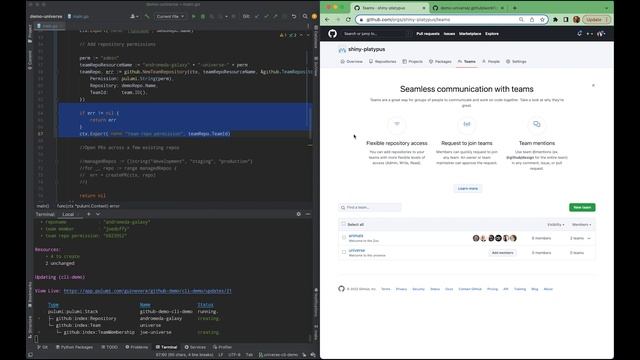
Task: Click the green New team button
Action: (x=582, y=207)
